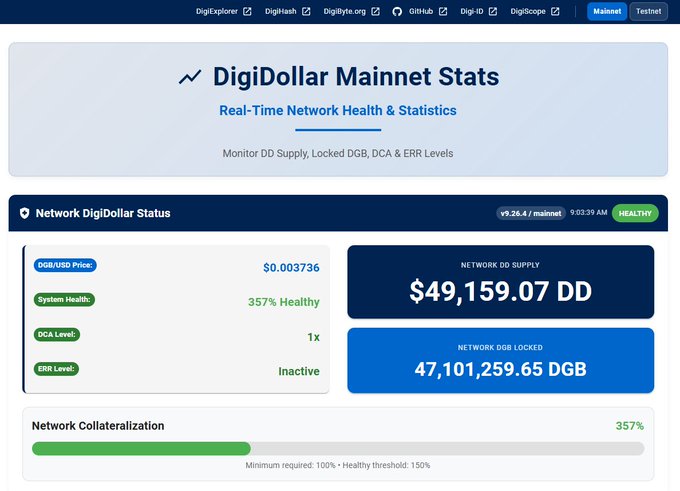Click the external-link icon beside GitHub
680x491 pixels.
443,11
